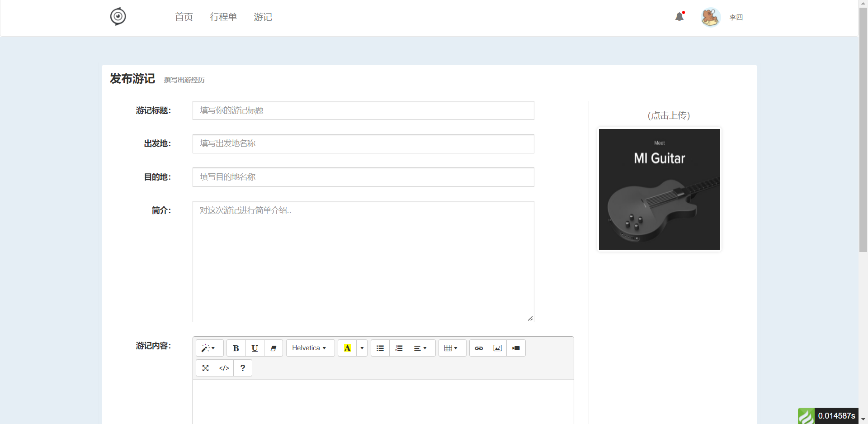This screenshot has width=868, height=424.
Task: Insert an ordered numbered list
Action: (x=399, y=348)
